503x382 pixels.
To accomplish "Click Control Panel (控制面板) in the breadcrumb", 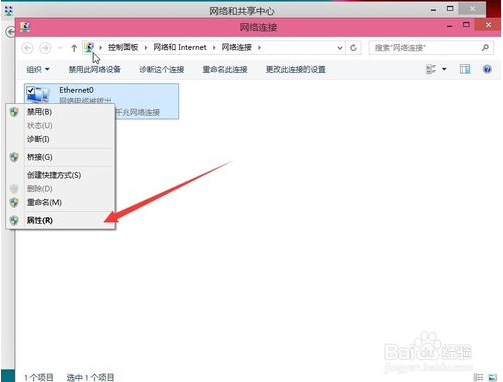I will point(123,47).
